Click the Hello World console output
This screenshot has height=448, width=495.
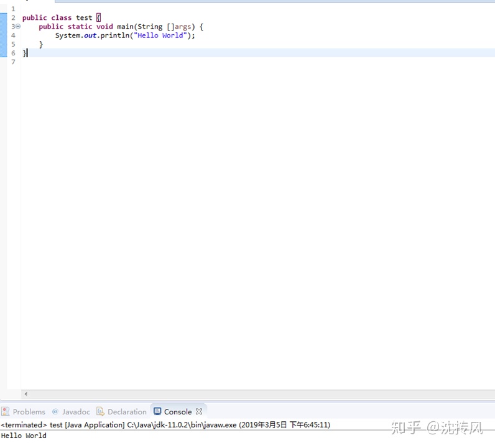tap(24, 436)
